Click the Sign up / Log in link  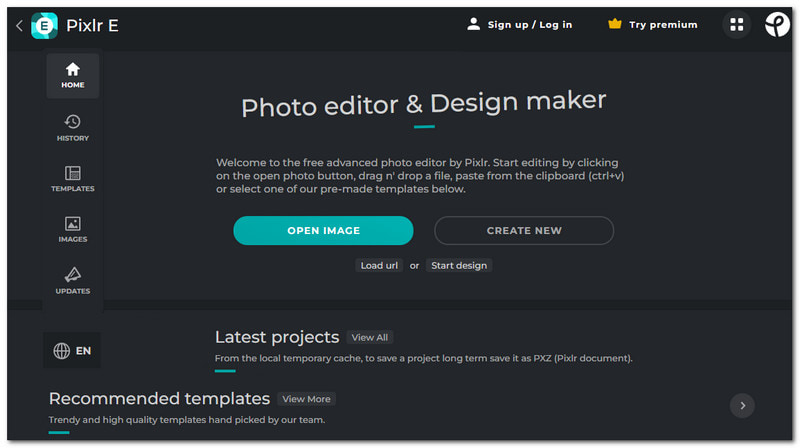coord(530,25)
